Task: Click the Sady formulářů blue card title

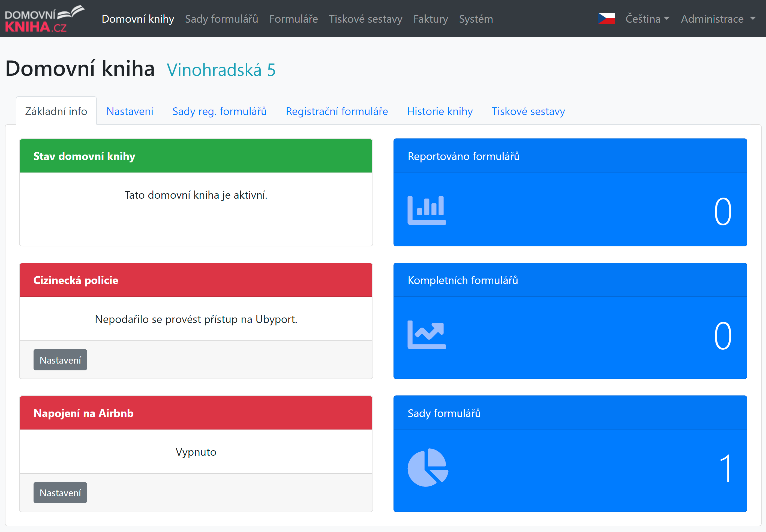Action: 444,413
